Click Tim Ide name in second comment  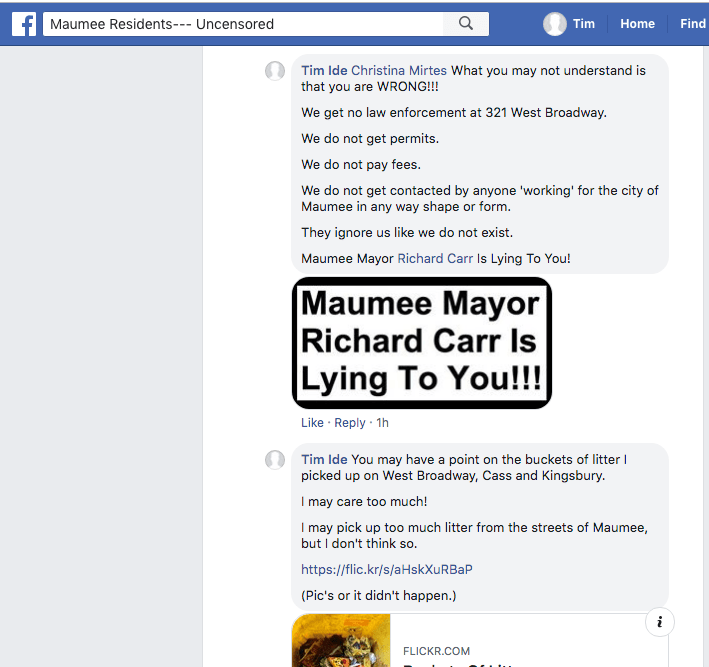[x=324, y=460]
